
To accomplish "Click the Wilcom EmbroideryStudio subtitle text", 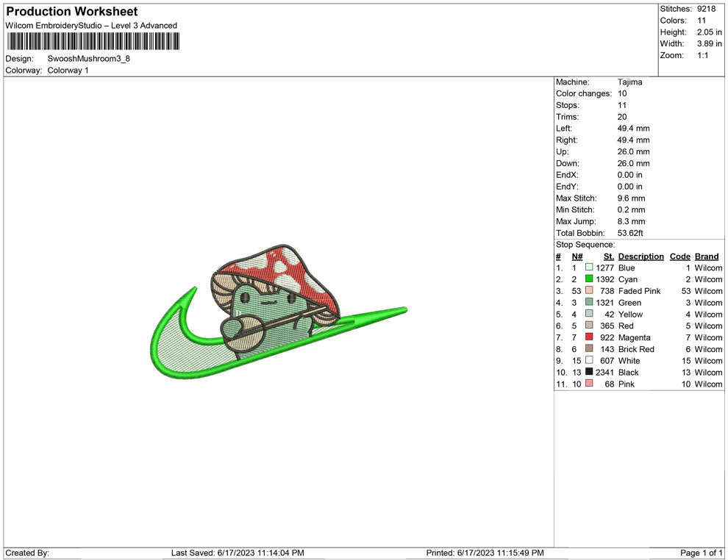I will coord(91,26).
